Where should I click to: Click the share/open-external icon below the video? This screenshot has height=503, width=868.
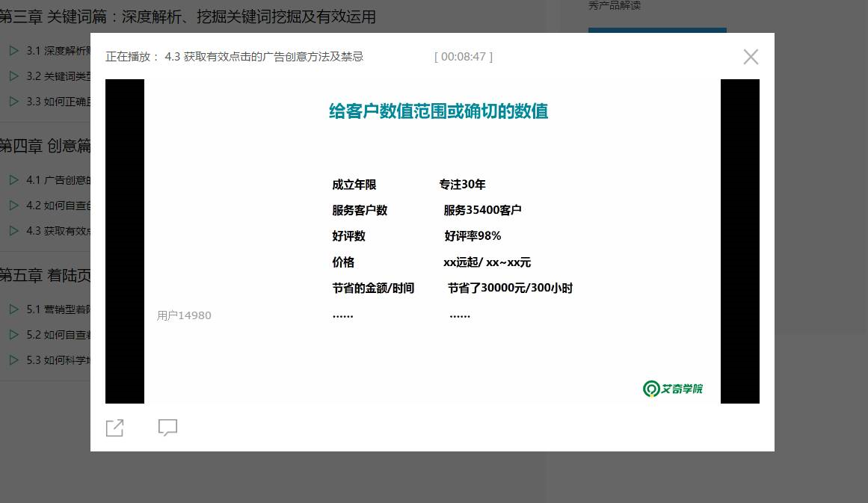click(x=114, y=428)
